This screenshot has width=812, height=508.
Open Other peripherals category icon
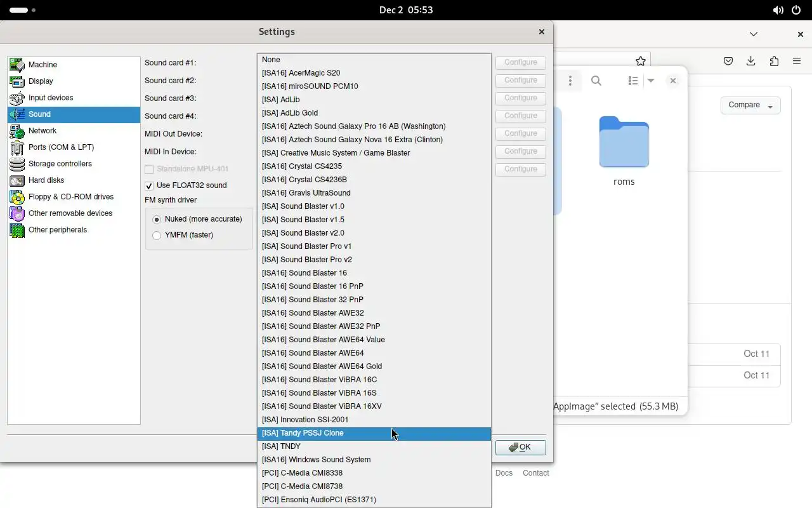[17, 230]
